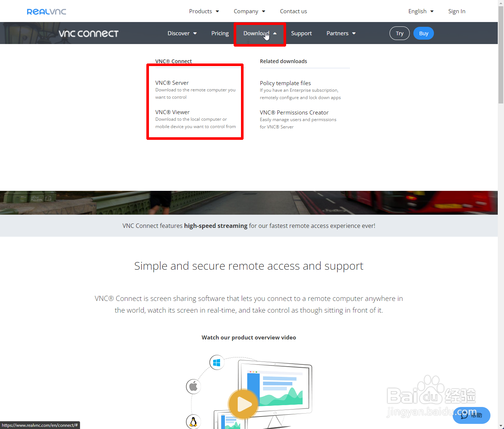Image resolution: width=504 pixels, height=429 pixels.
Task: Expand the Partners menu
Action: point(341,33)
